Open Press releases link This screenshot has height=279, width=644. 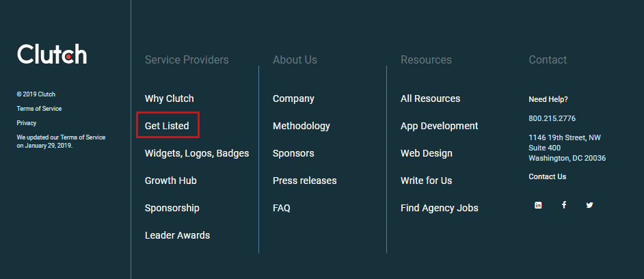point(305,181)
